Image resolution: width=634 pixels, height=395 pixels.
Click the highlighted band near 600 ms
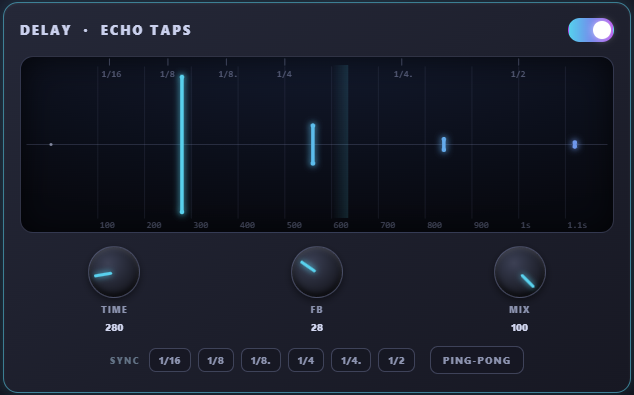(340, 142)
